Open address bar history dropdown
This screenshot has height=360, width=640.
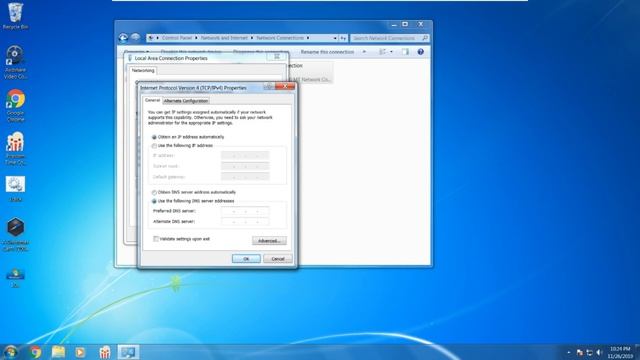click(x=335, y=38)
